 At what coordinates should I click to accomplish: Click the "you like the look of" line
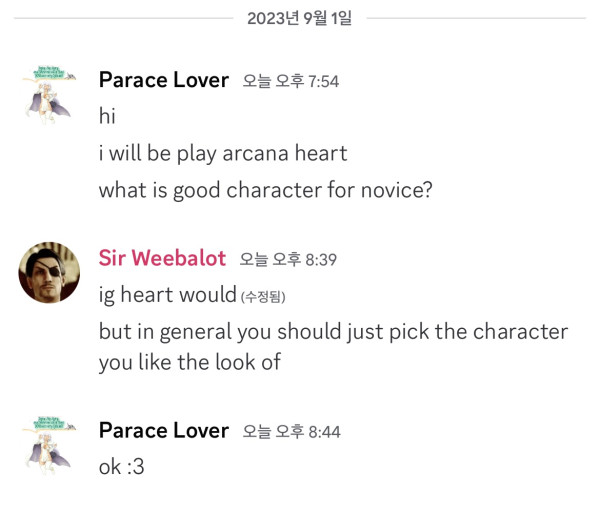189,362
